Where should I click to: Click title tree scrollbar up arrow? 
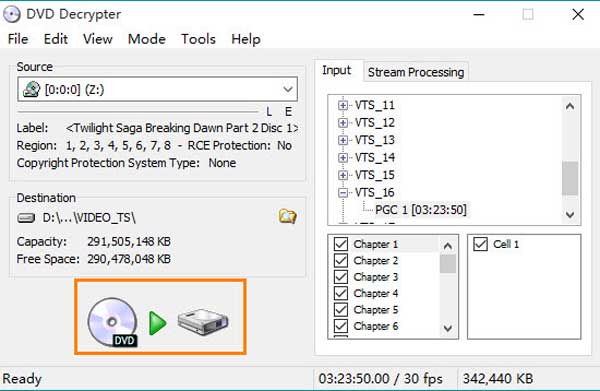click(570, 106)
